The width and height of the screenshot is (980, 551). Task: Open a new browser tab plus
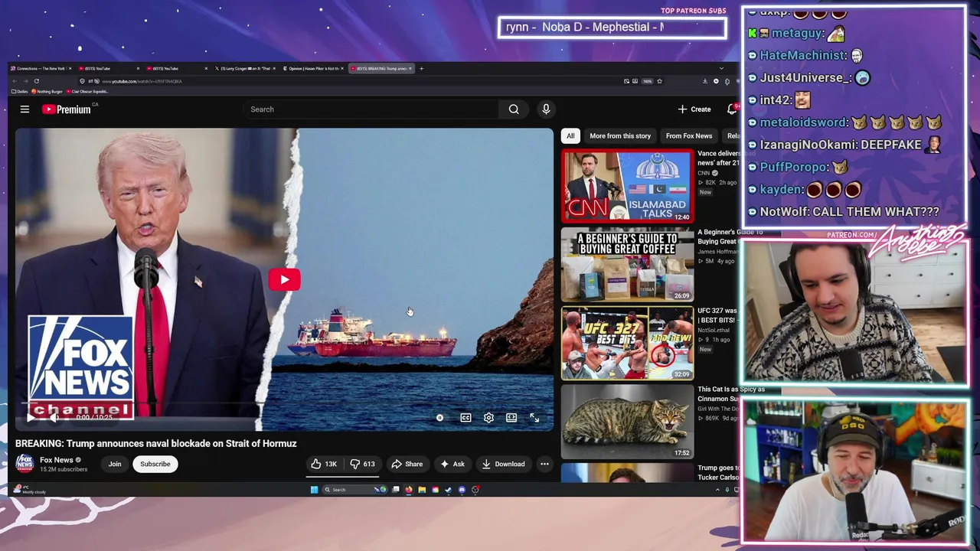[421, 68]
